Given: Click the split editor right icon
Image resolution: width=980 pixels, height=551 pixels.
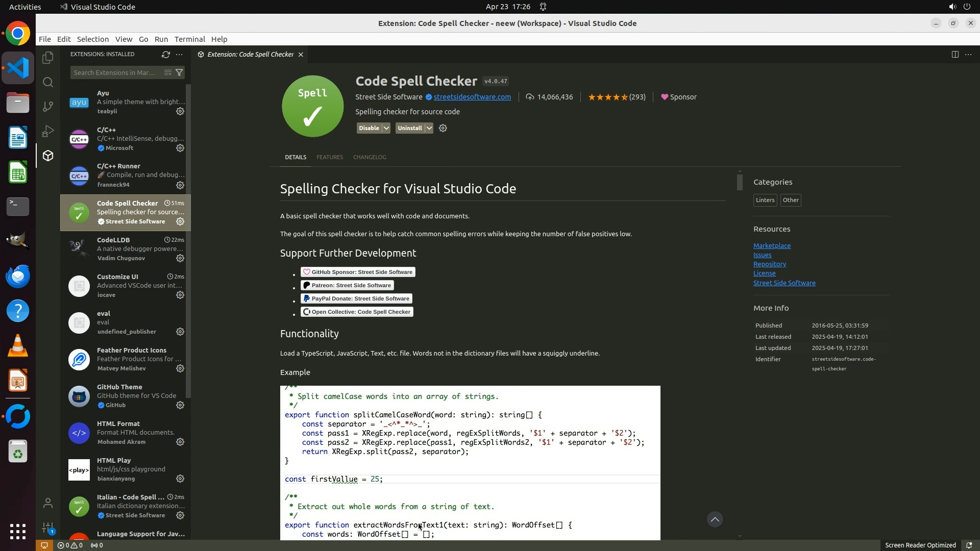Looking at the screenshot, I should coord(954,54).
